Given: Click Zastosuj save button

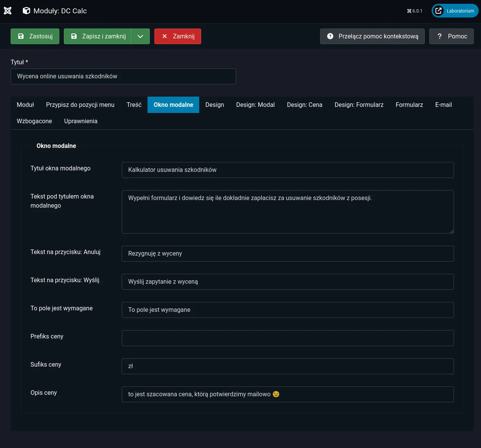Looking at the screenshot, I should pos(35,37).
